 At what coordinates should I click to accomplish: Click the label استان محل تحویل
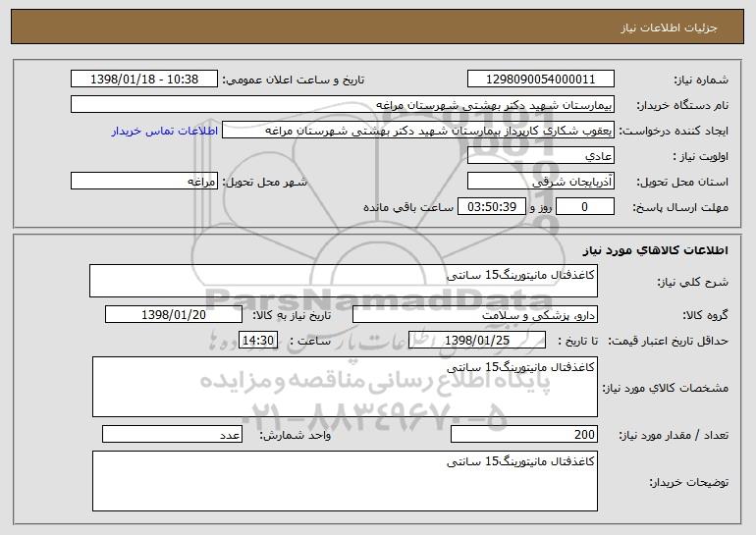(x=682, y=183)
